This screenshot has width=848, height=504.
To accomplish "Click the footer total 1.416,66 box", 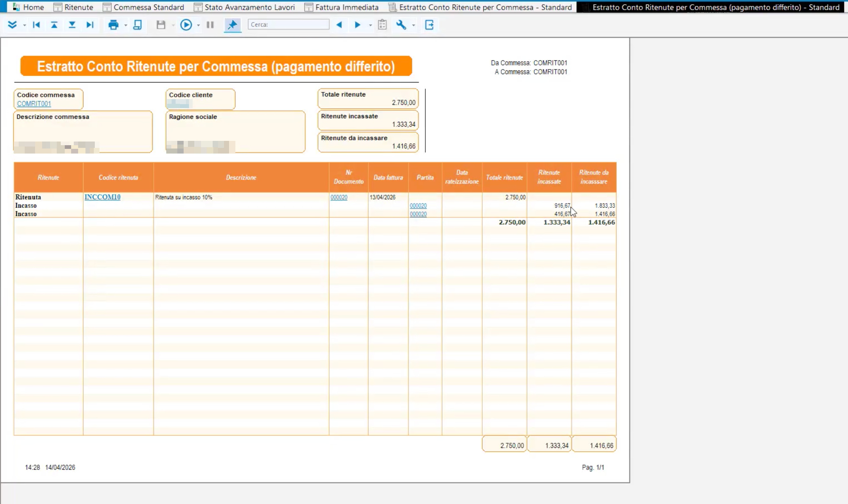I will pos(594,444).
